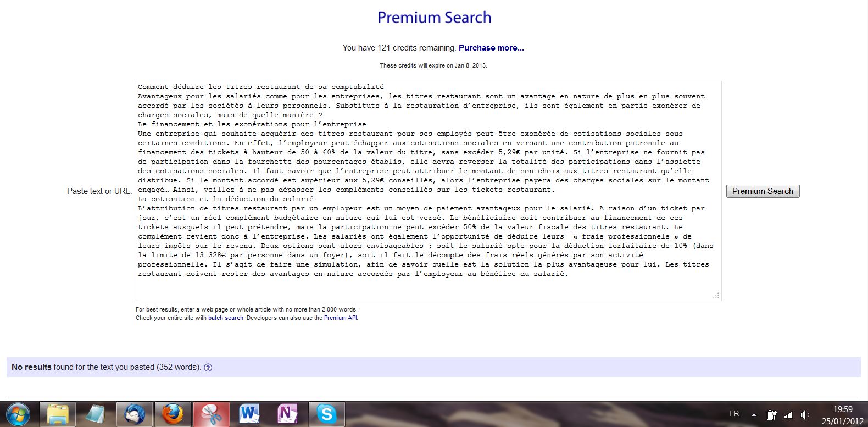This screenshot has height=427, width=868.
Task: Open the Snipping Tool from the taskbar
Action: coord(211,414)
